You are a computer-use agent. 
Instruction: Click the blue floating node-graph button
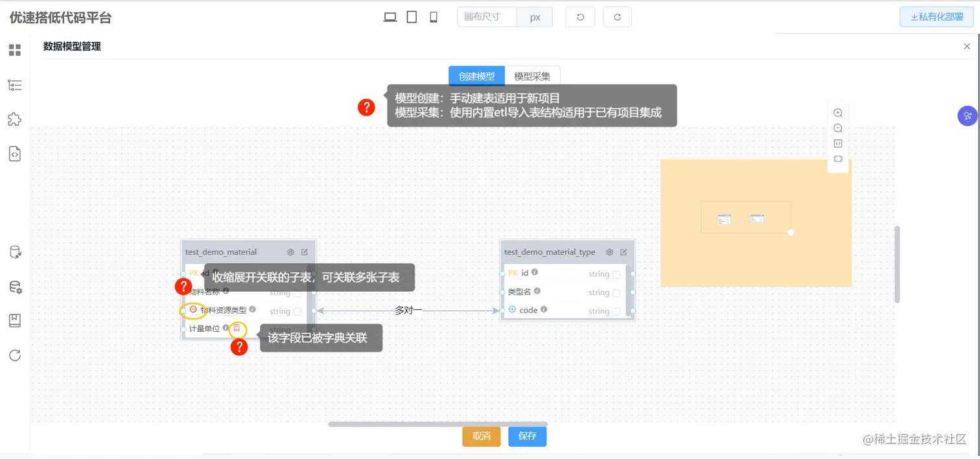click(968, 115)
